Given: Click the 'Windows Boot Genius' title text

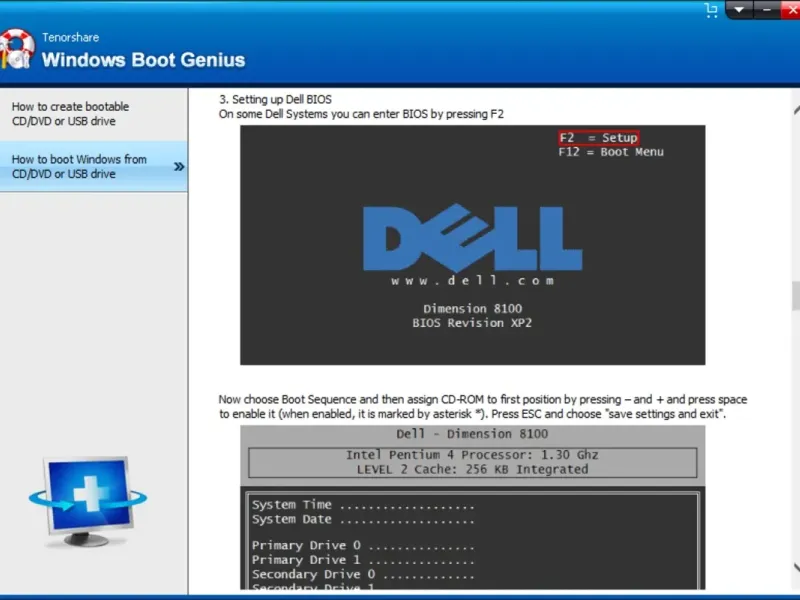Looking at the screenshot, I should tap(143, 60).
